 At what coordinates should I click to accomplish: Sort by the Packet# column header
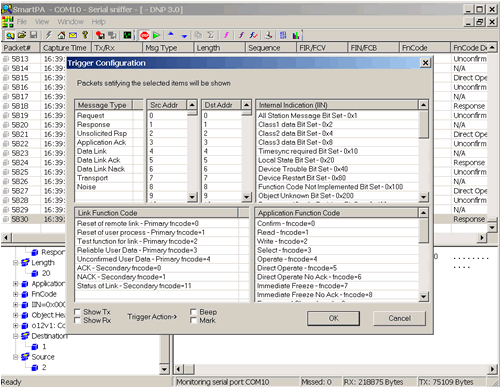point(20,48)
